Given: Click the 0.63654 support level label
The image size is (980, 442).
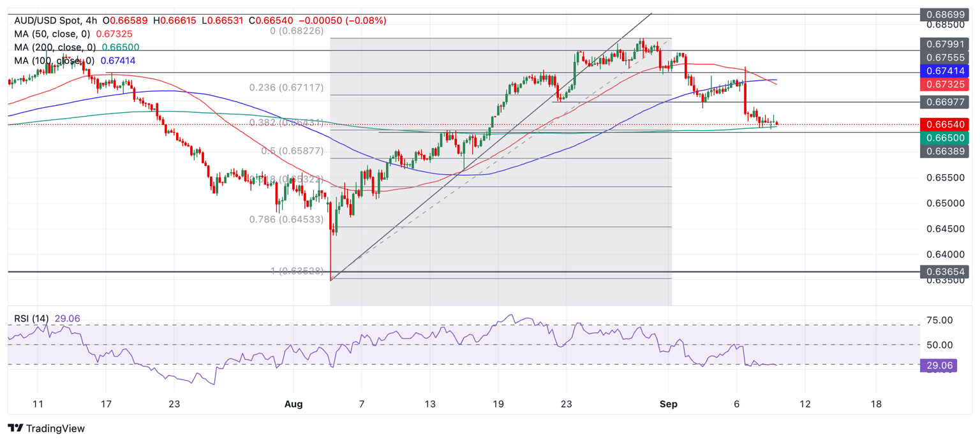Looking at the screenshot, I should tap(944, 272).
